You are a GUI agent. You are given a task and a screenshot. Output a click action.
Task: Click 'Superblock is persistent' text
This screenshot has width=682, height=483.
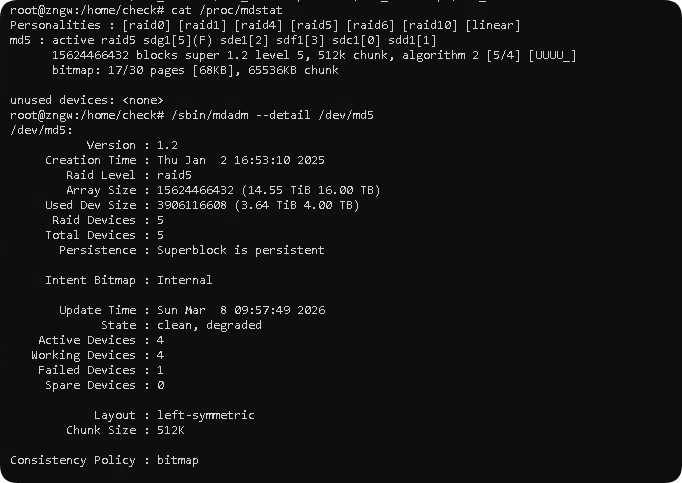click(240, 250)
